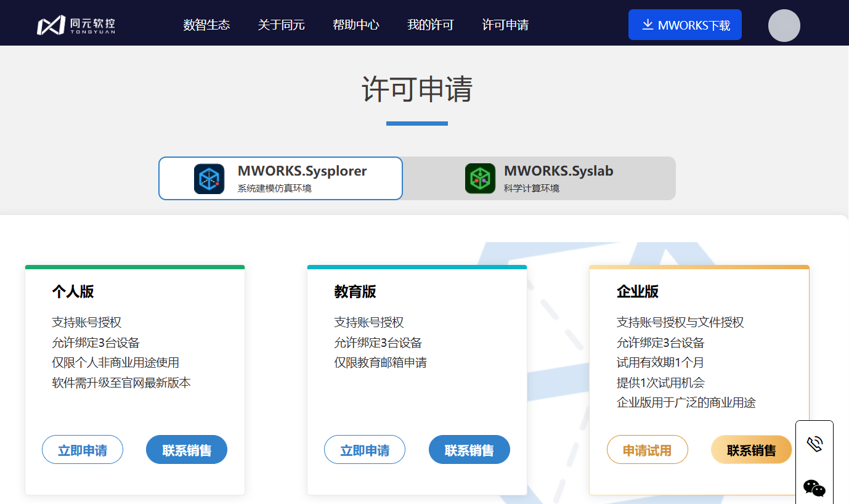Viewport: 849px width, 504px height.
Task: Click the phone contact icon
Action: (814, 444)
